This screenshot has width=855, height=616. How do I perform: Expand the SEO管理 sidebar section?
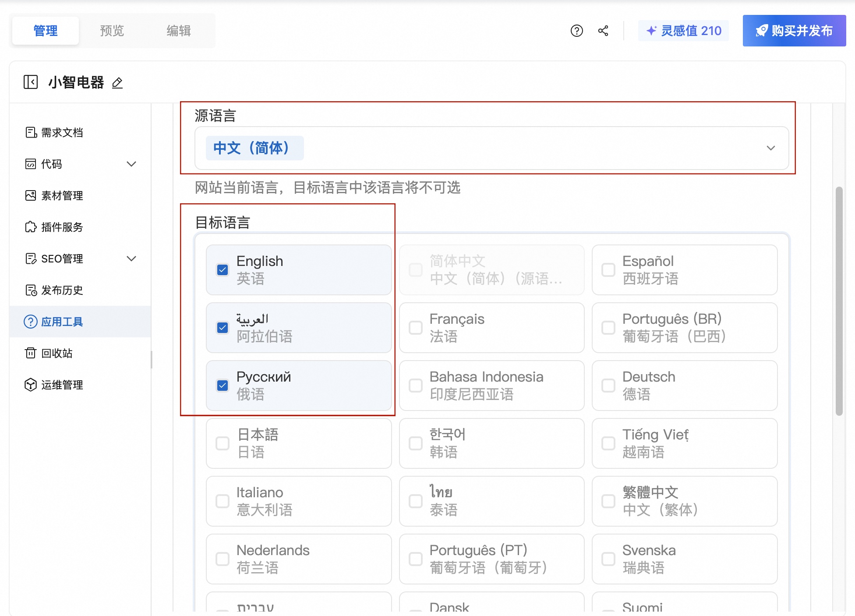point(131,258)
